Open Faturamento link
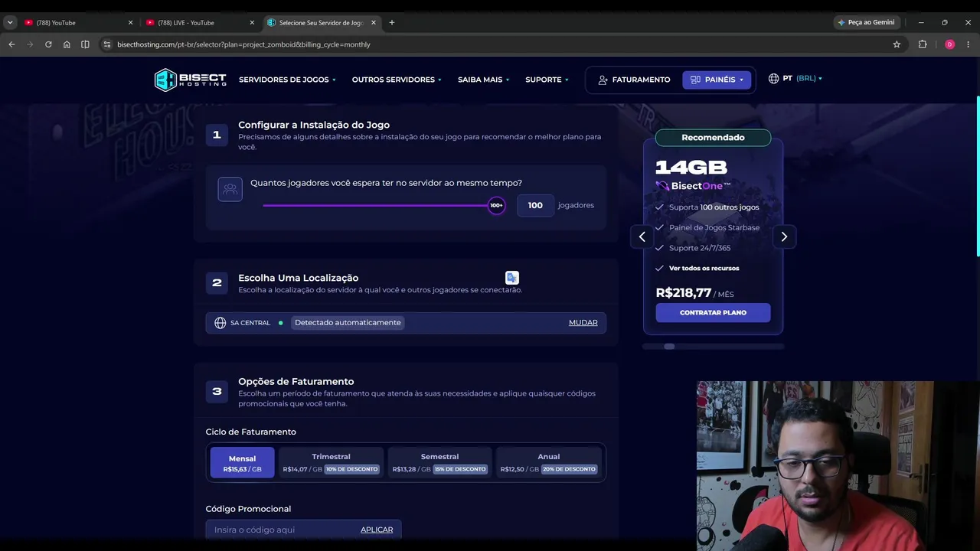 634,80
